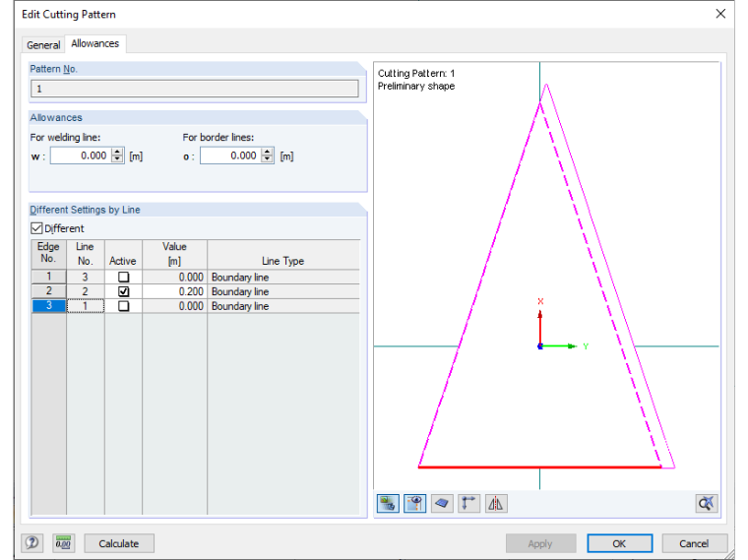The width and height of the screenshot is (748, 560).
Task: Click the red bottom edge in preview
Action: [539, 467]
